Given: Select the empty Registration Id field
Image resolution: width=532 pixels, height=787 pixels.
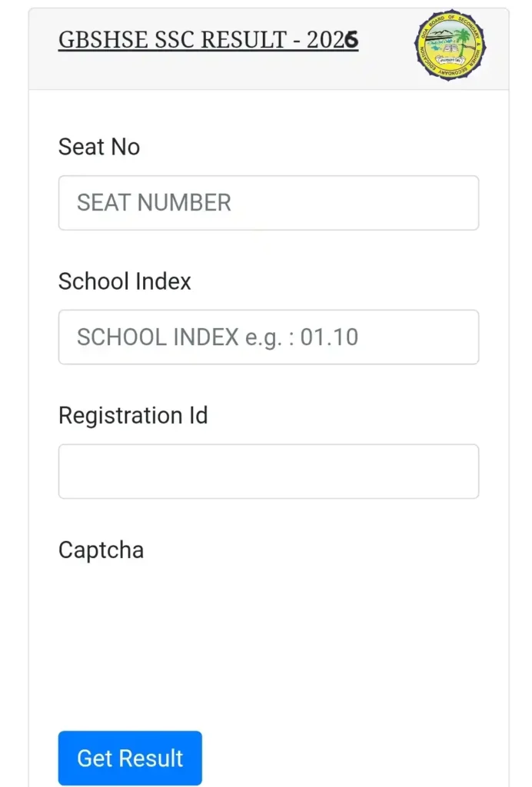Looking at the screenshot, I should 268,471.
